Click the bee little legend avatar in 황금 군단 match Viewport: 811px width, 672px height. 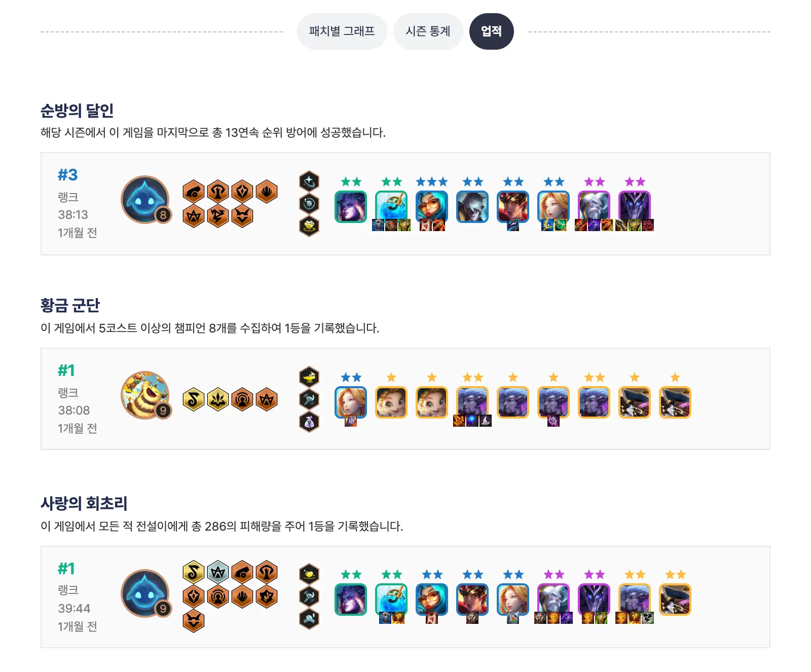coord(145,395)
